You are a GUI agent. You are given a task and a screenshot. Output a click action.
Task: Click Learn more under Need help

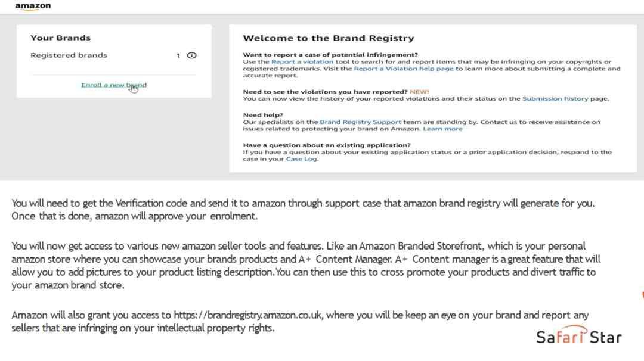(442, 129)
